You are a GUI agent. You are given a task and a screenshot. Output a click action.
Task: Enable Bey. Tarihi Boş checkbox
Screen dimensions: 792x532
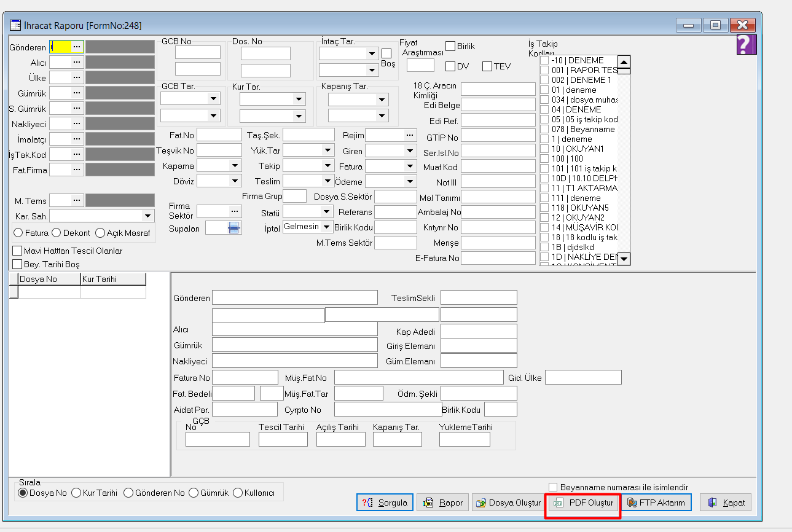pyautogui.click(x=17, y=264)
